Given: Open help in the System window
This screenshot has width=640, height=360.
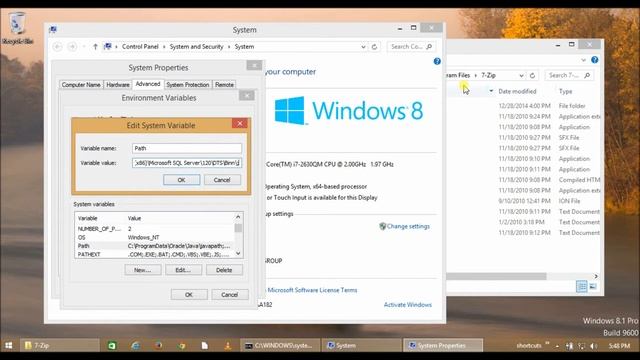Looking at the screenshot, I should coord(437,61).
